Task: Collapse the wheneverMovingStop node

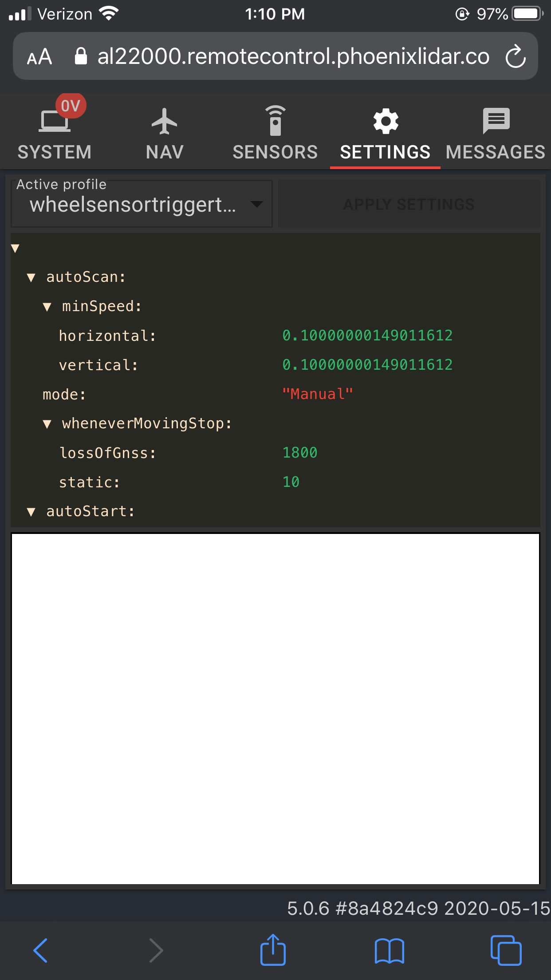Action: [47, 424]
